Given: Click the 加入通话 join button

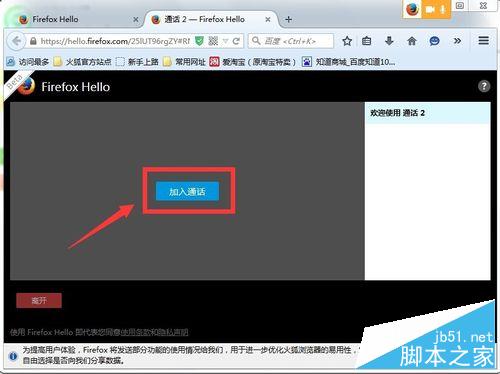Looking at the screenshot, I should pyautogui.click(x=187, y=191).
